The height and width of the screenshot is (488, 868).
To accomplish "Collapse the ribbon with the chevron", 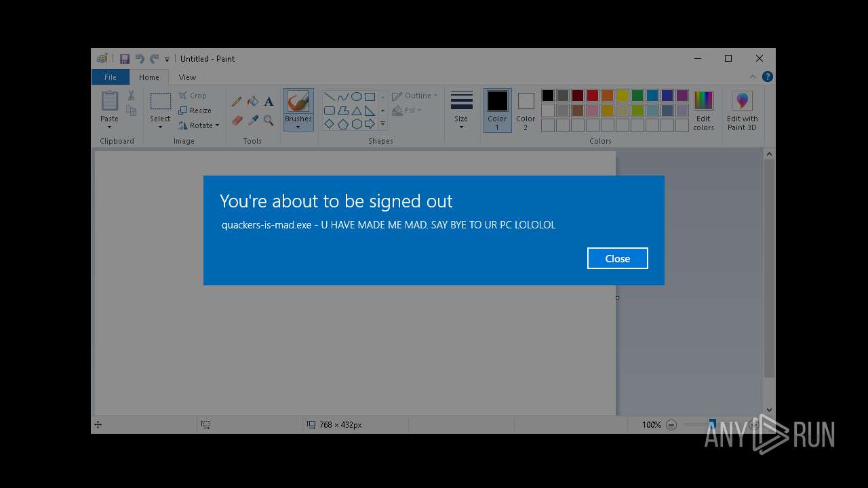I will pyautogui.click(x=752, y=77).
